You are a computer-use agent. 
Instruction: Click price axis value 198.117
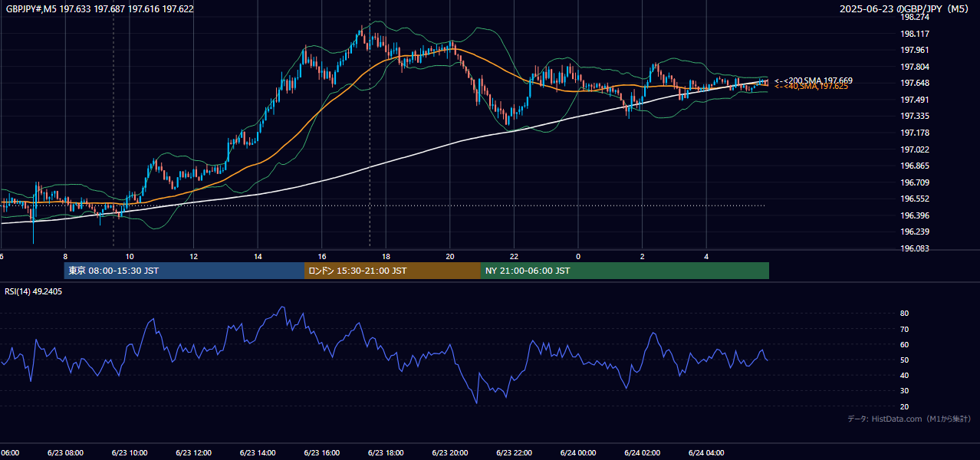(x=916, y=34)
